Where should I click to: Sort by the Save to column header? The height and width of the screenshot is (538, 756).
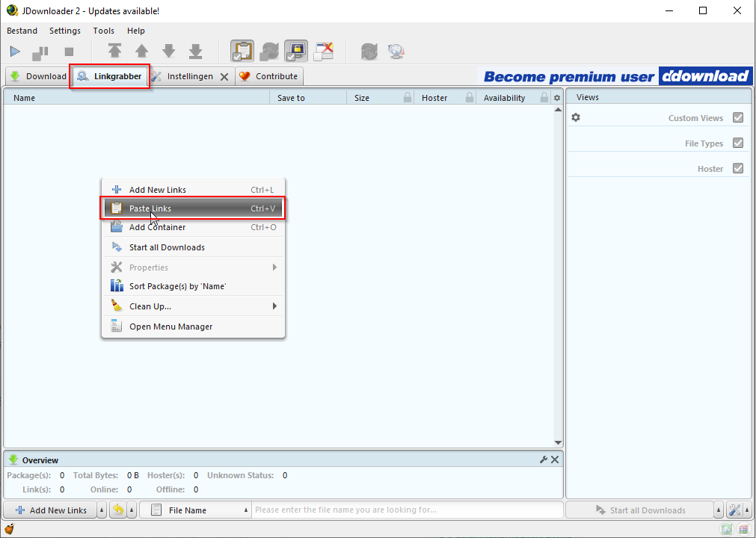tap(308, 98)
